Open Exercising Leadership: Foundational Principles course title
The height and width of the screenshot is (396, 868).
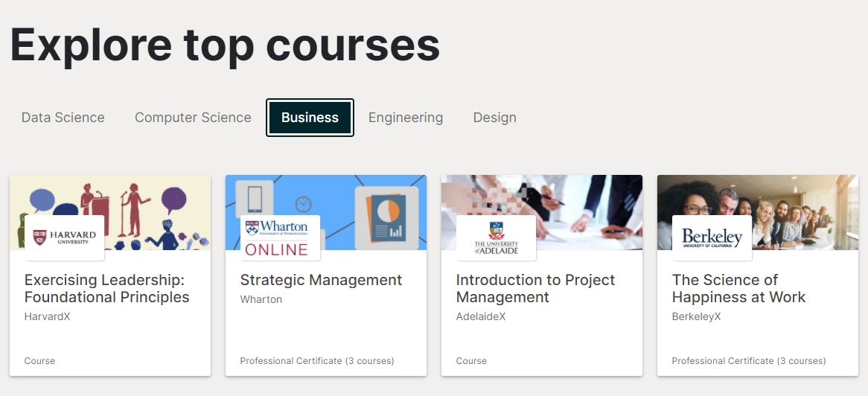click(107, 289)
